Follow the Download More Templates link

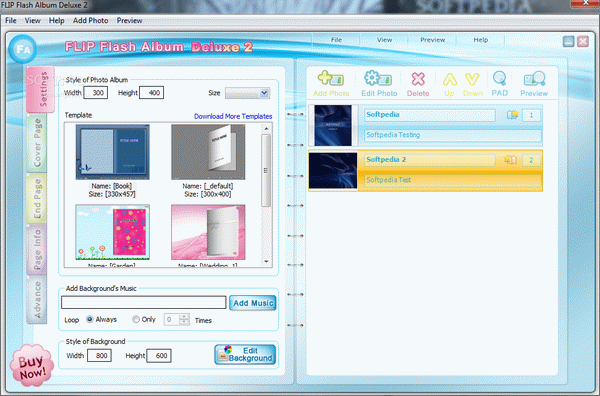point(233,116)
